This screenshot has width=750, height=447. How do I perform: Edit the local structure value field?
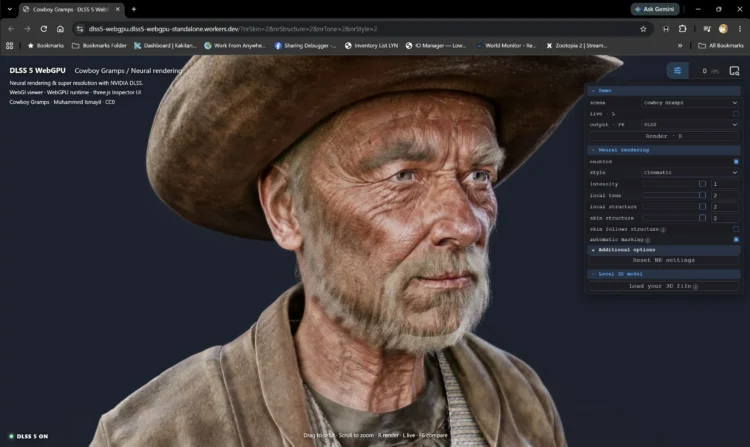pyautogui.click(x=725, y=207)
